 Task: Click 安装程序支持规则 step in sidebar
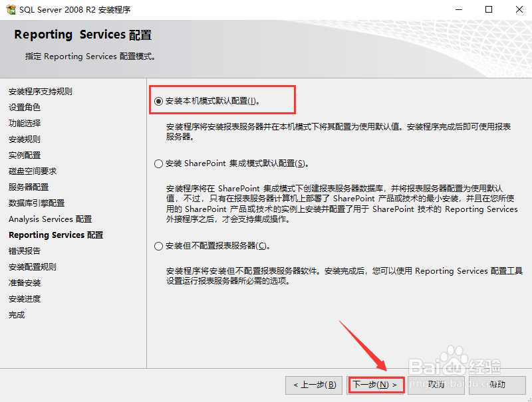click(x=41, y=92)
